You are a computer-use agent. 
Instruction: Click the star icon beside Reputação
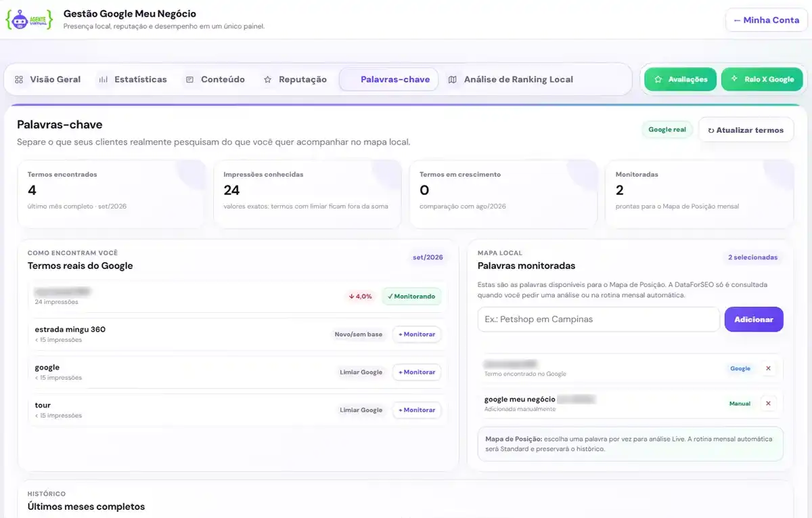268,79
